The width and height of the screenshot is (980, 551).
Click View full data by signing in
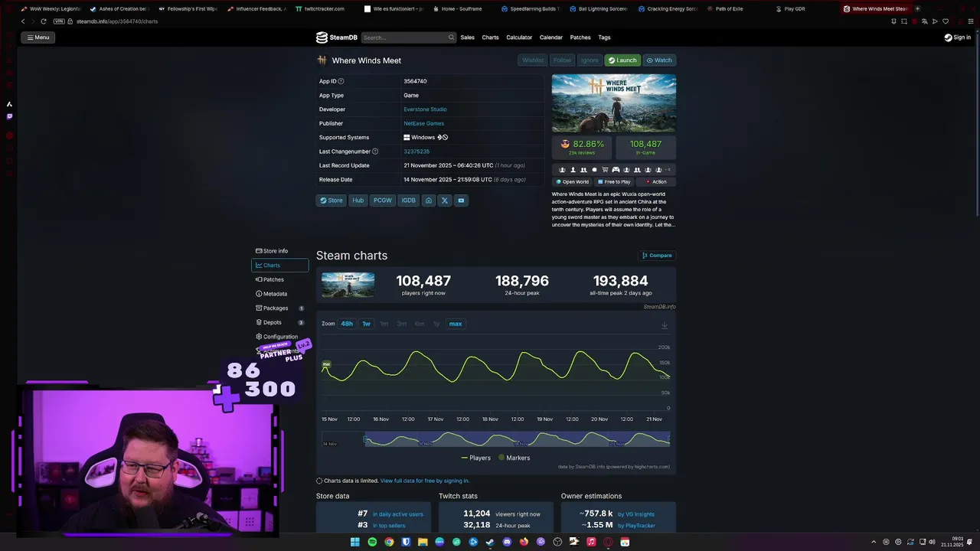[x=425, y=481]
